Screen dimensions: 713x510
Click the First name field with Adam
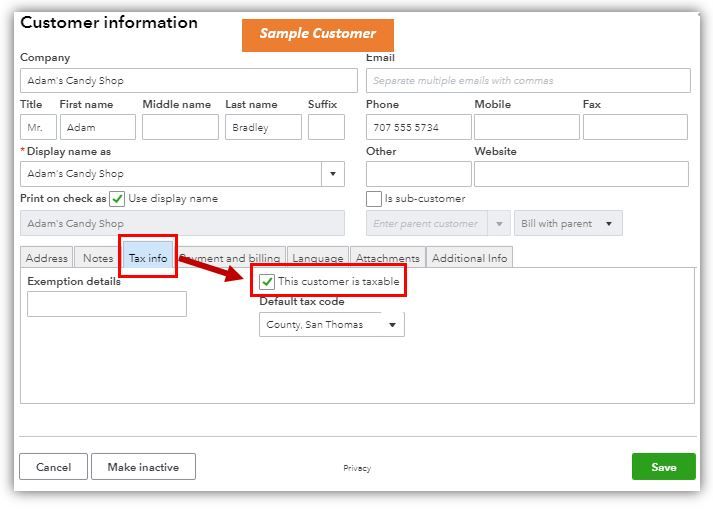98,127
